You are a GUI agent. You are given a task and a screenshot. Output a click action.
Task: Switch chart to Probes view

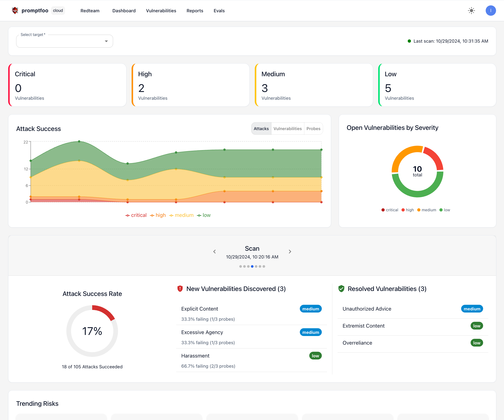click(313, 128)
